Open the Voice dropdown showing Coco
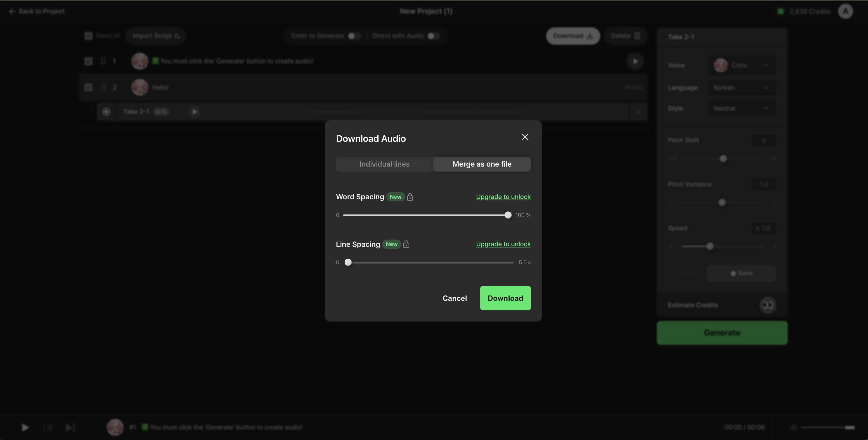Screen dimensions: 868x440 click(742, 65)
